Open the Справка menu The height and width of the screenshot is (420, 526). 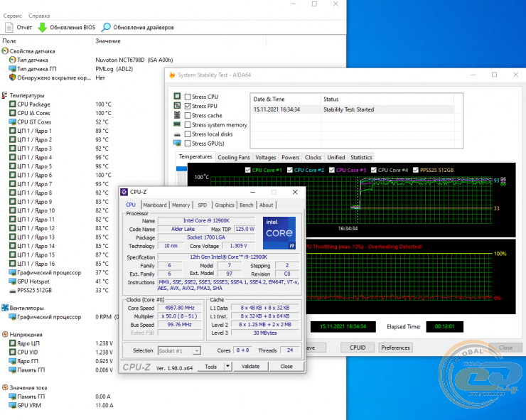[39, 16]
